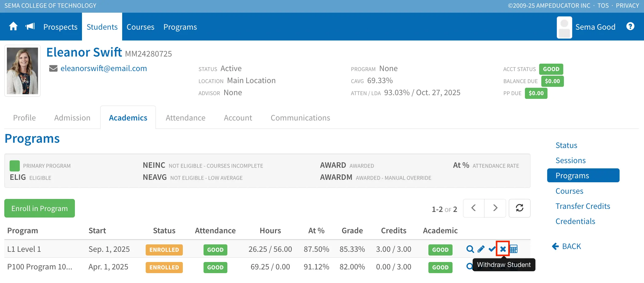This screenshot has width=644, height=283.
Task: Withdraw student from L1 Level 1
Action: (x=503, y=249)
